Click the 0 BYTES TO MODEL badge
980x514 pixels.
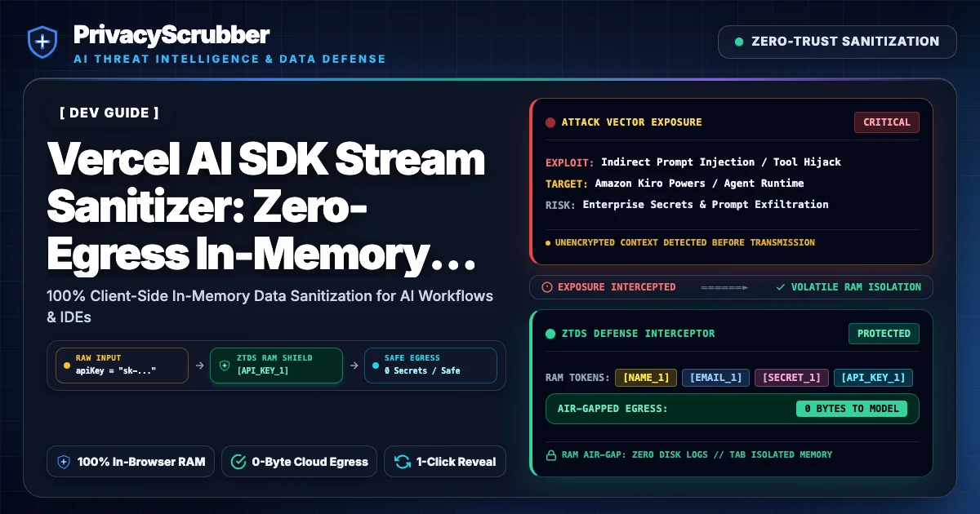pos(852,409)
